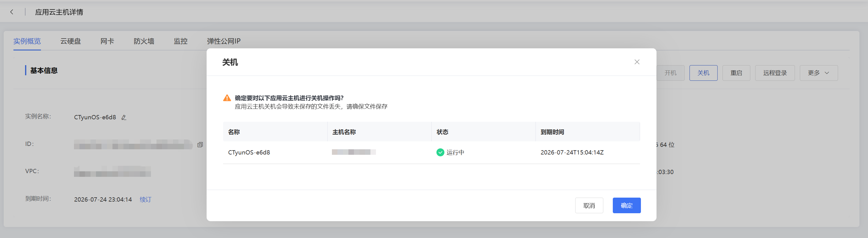The width and height of the screenshot is (868, 238).
Task: Edit instance name pencil icon
Action: 124,117
